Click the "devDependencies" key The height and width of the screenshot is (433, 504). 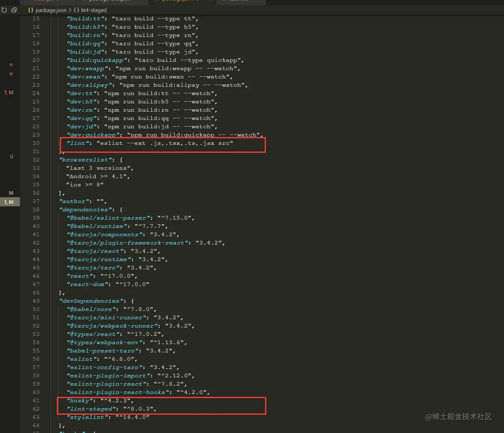tap(91, 301)
